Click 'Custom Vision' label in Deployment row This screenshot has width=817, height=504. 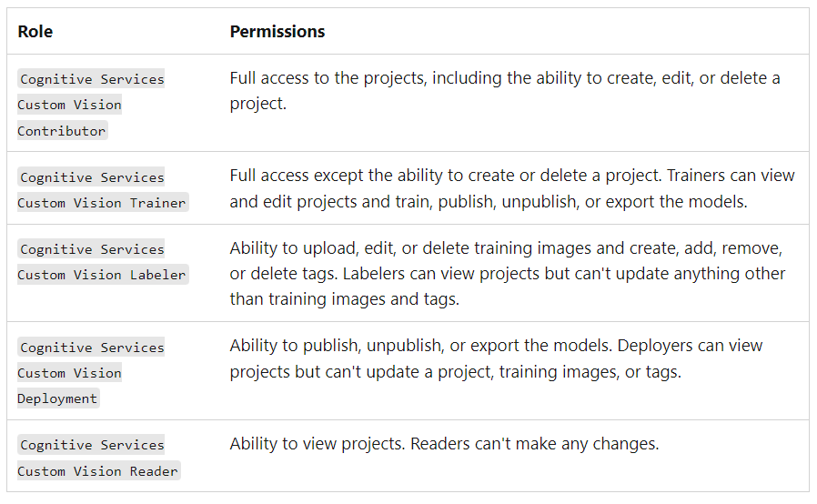(x=69, y=373)
